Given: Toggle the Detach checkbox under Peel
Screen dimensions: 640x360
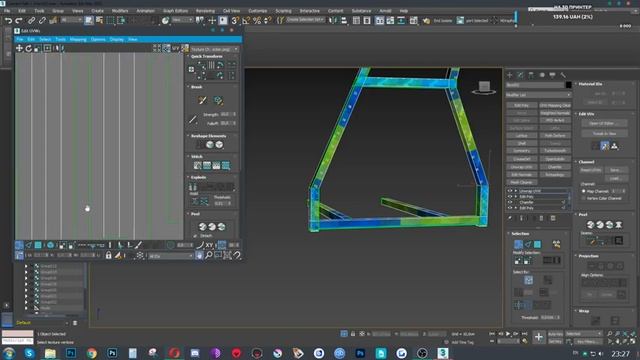Looking at the screenshot, I should coord(195,236).
